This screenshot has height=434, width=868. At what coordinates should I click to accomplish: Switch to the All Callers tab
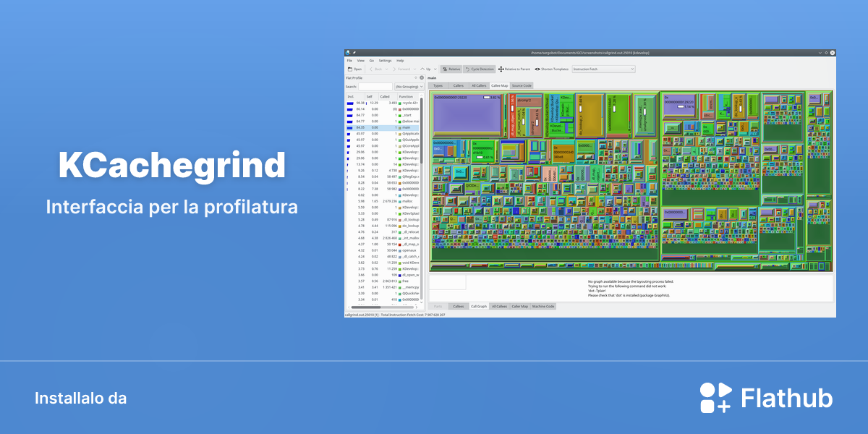479,85
